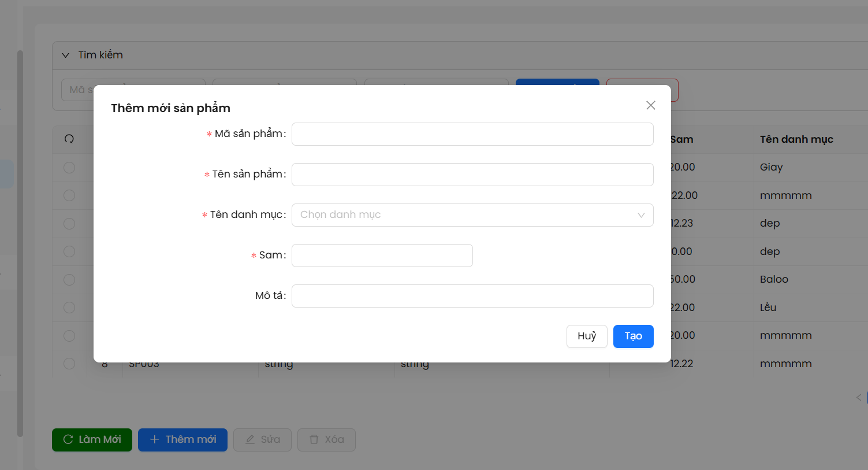Click the Xóa trash delete button
This screenshot has width=868, height=470.
tap(326, 439)
